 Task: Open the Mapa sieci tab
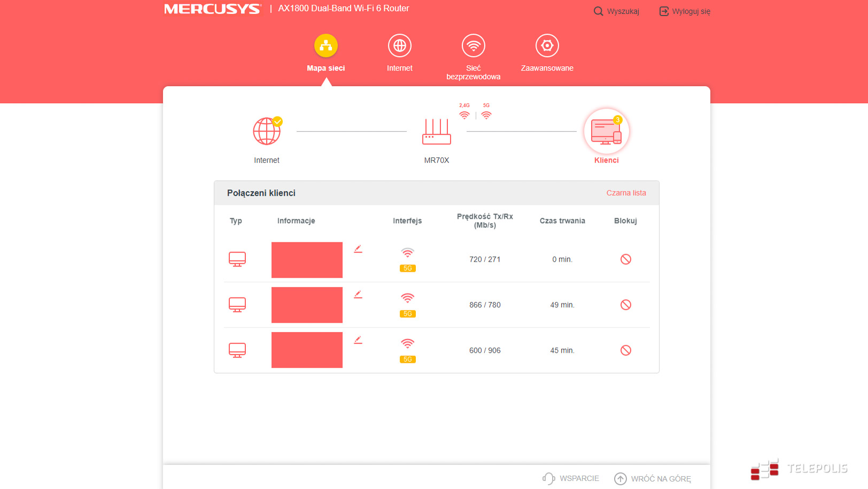(x=325, y=47)
